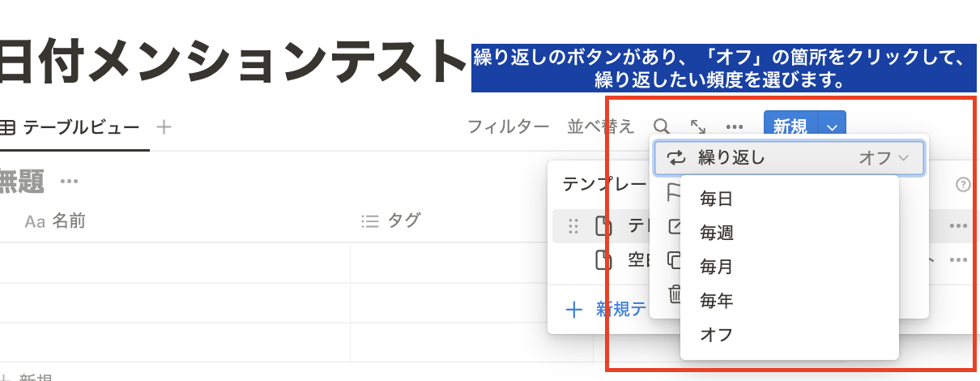The image size is (980, 381).
Task: Click the expand arrows icon in the toolbar
Action: (697, 126)
